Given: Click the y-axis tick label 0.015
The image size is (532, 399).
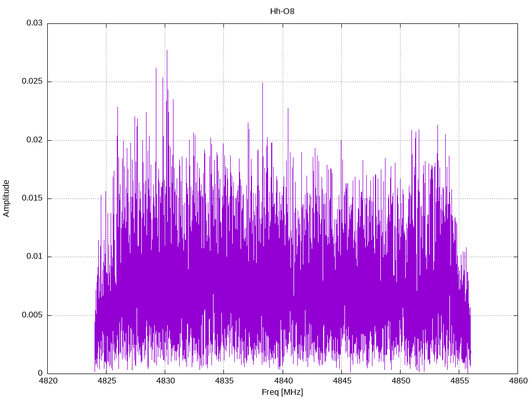Looking at the screenshot, I should [x=32, y=198].
